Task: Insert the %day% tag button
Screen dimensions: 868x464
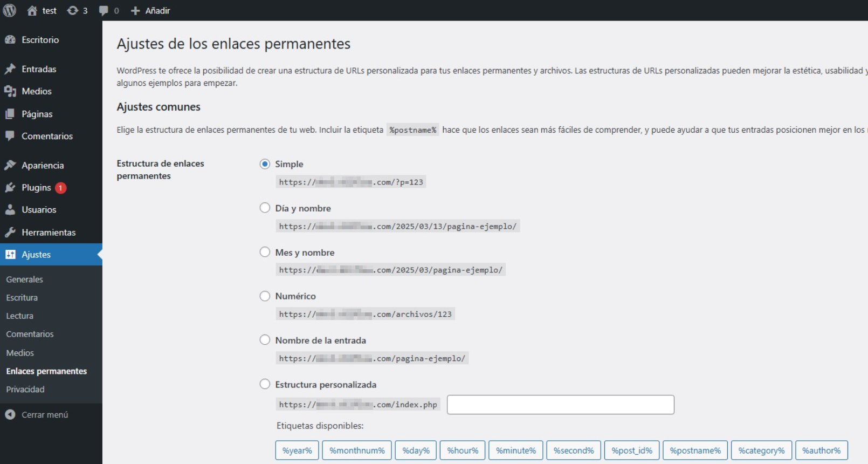Action: [x=416, y=451]
